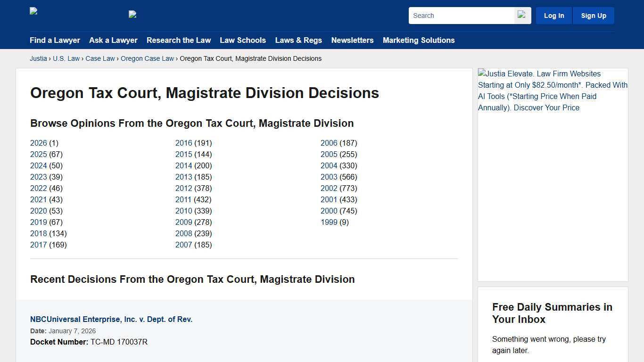This screenshot has height=362, width=644.
Task: Select the Sign Up button
Action: [x=593, y=15]
